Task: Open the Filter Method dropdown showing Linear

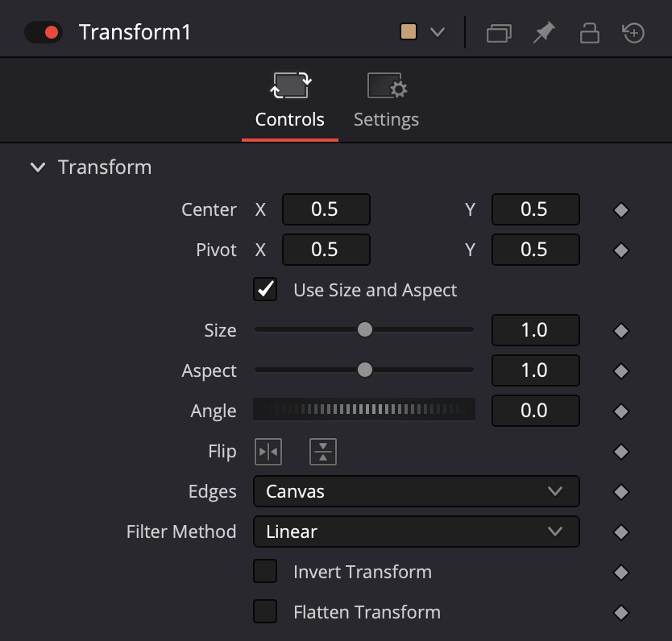Action: point(416,531)
